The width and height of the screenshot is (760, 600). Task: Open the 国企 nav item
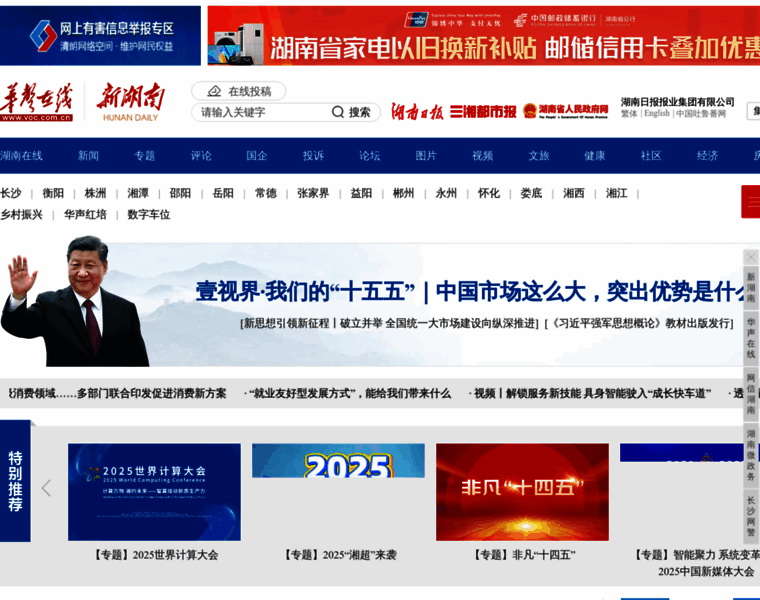click(257, 156)
